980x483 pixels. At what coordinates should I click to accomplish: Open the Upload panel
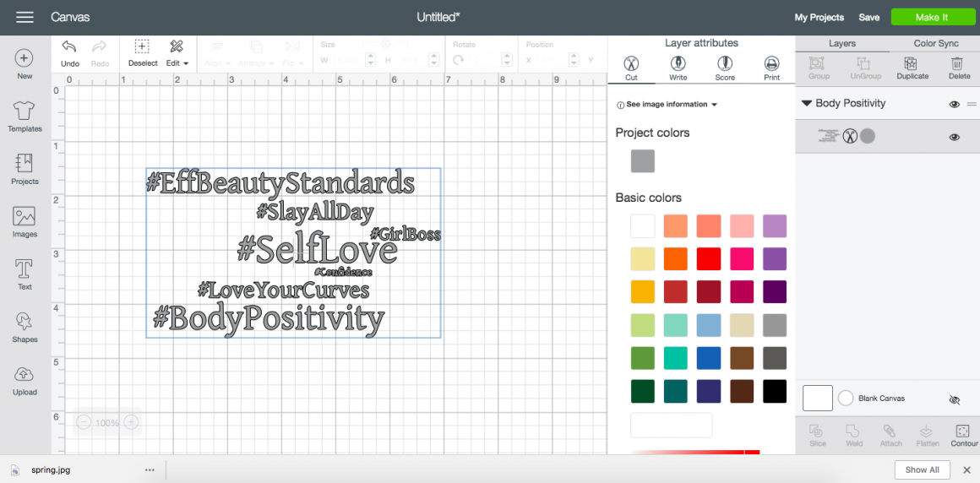pos(24,381)
